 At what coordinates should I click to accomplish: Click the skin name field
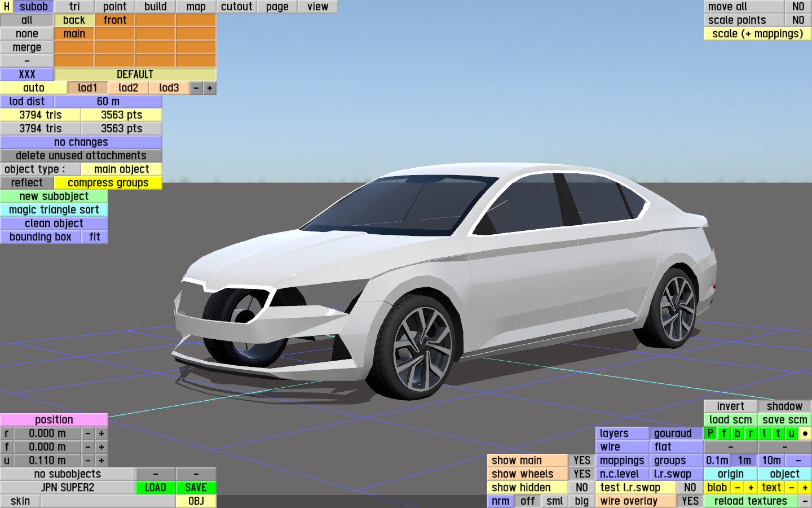(108, 501)
